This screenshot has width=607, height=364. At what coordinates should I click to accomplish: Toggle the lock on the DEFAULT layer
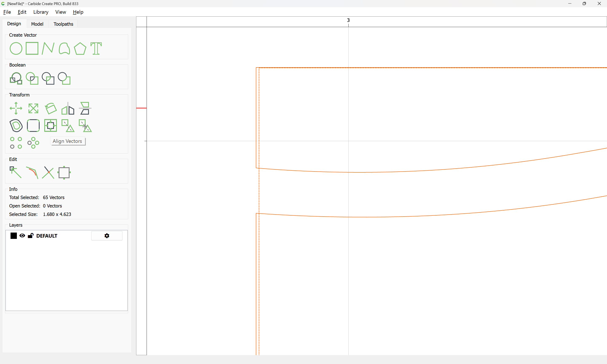click(x=30, y=236)
